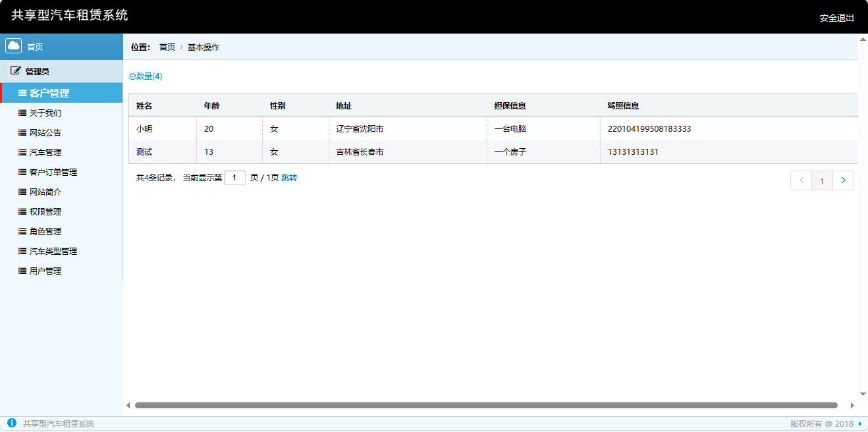Click the guarantee cell 一台电脑
This screenshot has width=868, height=432.
510,128
